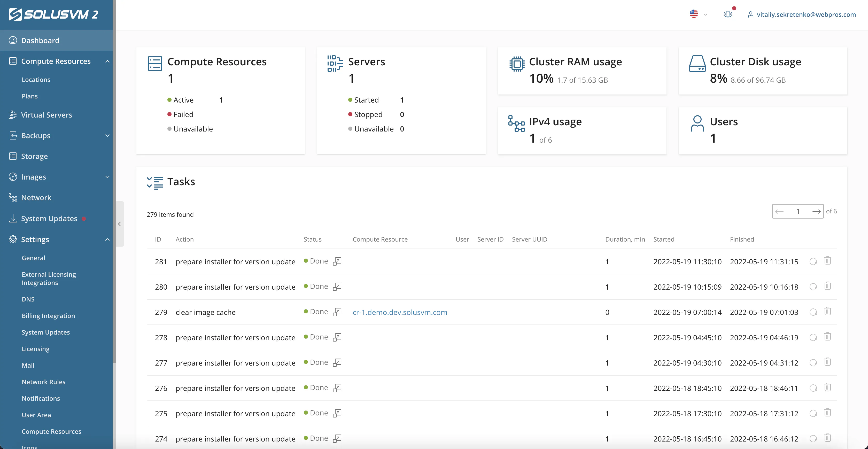
Task: Expand the Backups section chevron
Action: 107,136
